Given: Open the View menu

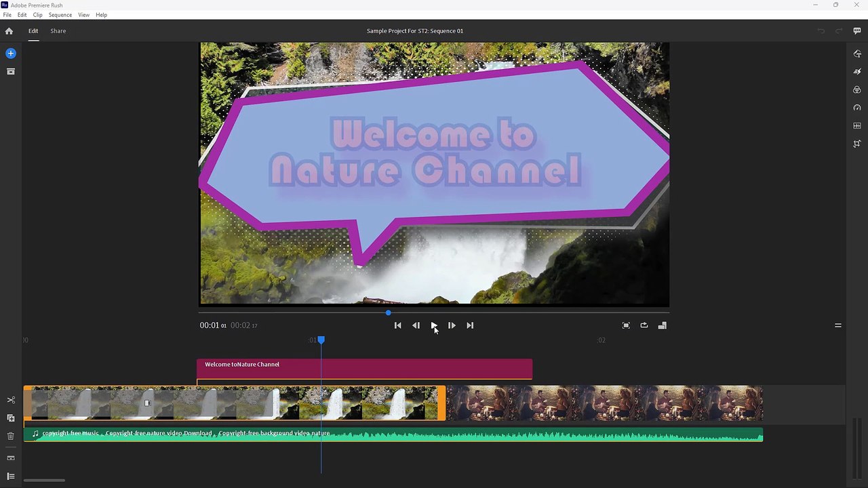Looking at the screenshot, I should [x=84, y=15].
